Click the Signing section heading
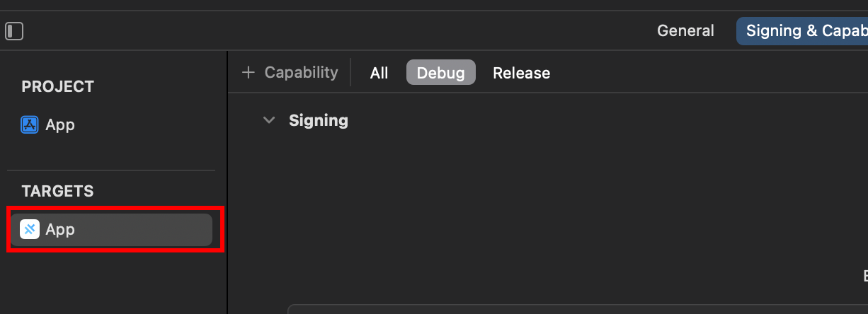This screenshot has width=868, height=314. (x=319, y=120)
